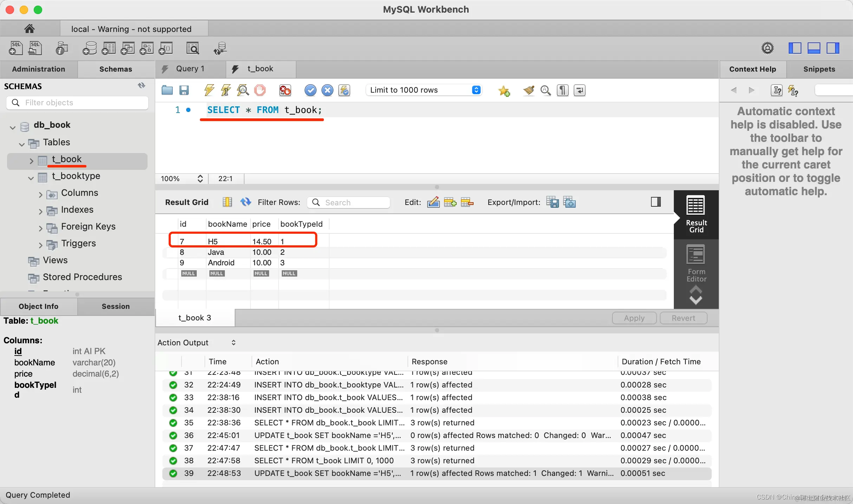Screen dimensions: 853x504
Task: Click the Stop execution hand icon
Action: (x=260, y=90)
